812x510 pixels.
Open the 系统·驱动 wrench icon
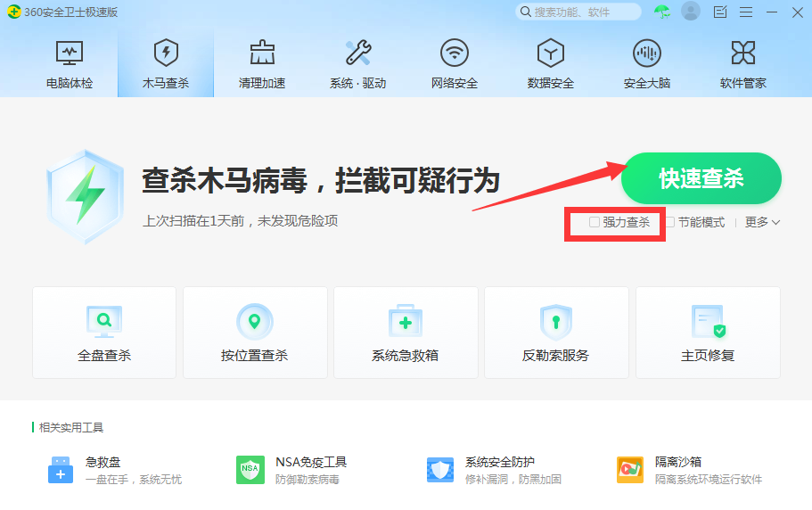click(358, 53)
